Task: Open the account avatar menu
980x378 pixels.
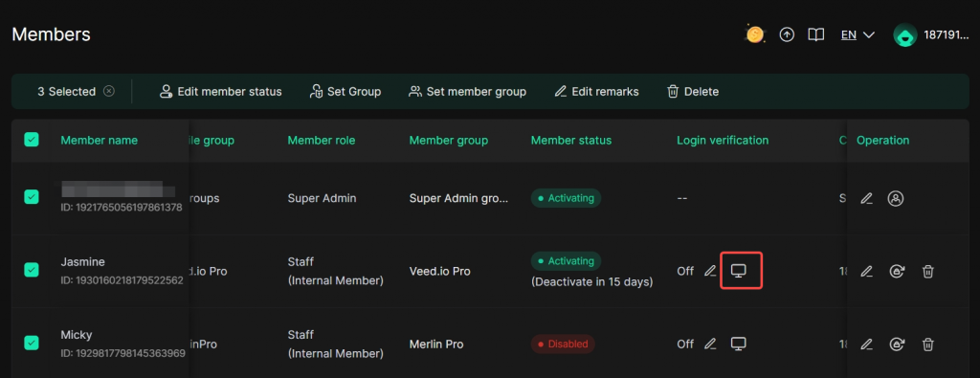Action: (x=905, y=35)
